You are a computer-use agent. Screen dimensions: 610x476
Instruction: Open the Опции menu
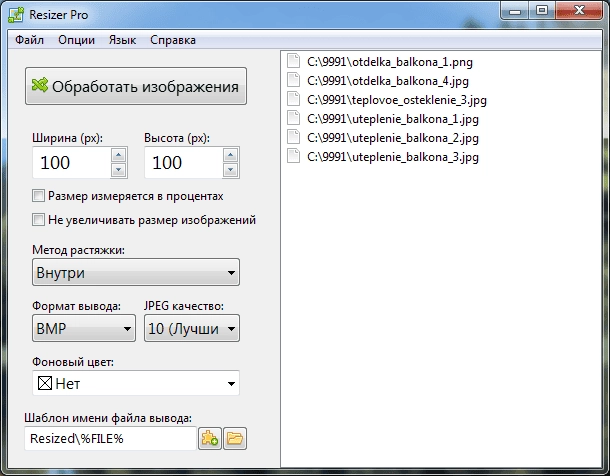tap(77, 40)
